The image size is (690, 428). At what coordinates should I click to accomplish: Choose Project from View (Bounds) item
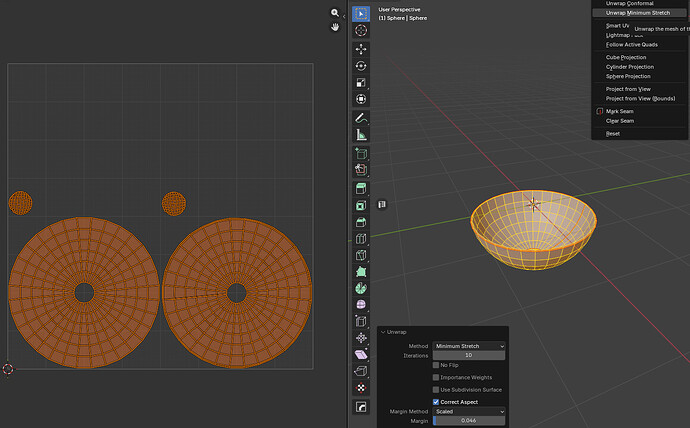click(x=639, y=99)
